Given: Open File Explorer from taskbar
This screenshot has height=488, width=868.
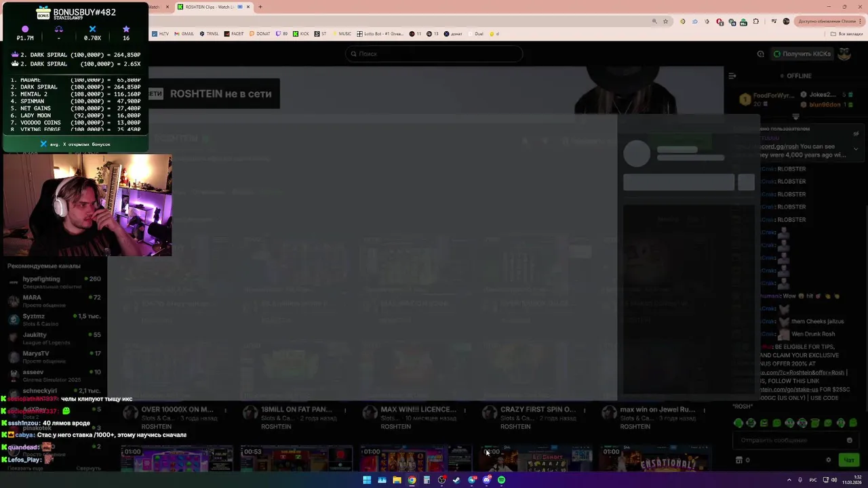Looking at the screenshot, I should coord(397,480).
